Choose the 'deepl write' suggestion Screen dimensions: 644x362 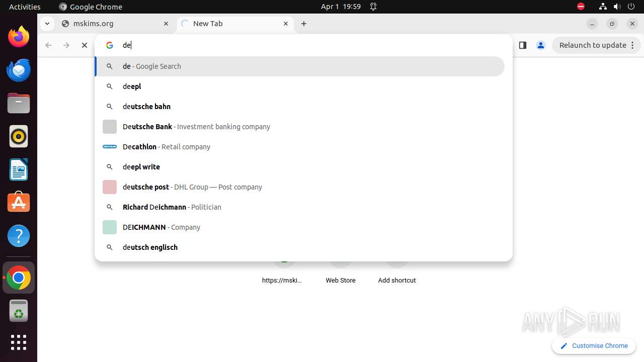coord(300,167)
